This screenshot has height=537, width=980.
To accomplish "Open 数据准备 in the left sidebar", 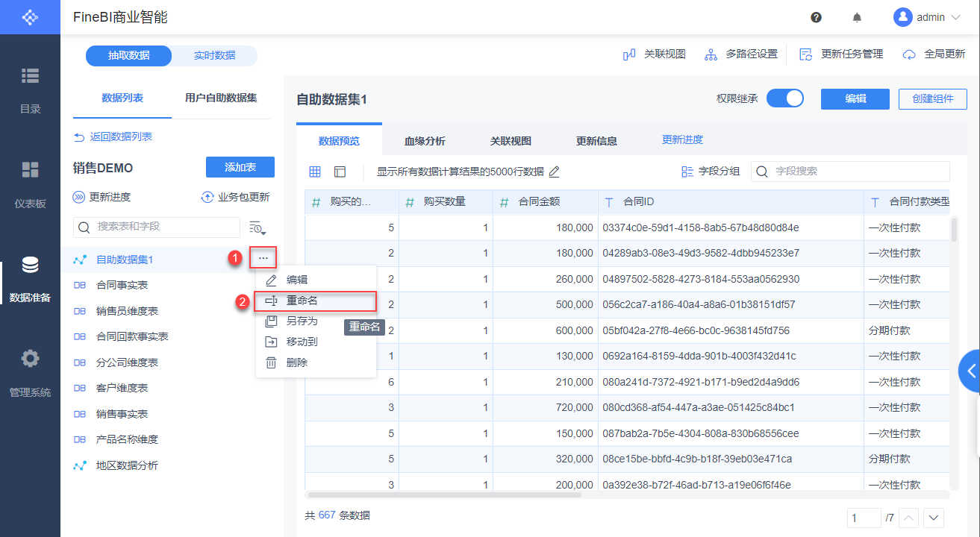I will click(30, 279).
